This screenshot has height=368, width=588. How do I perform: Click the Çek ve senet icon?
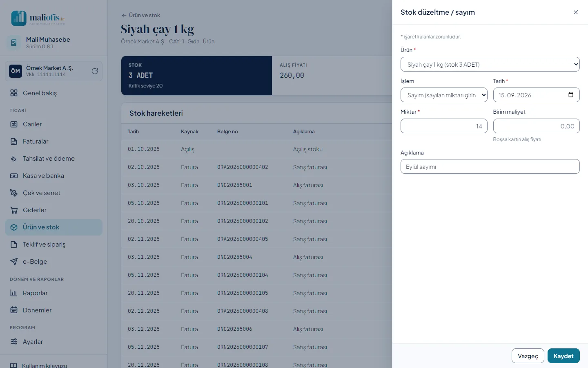point(14,193)
